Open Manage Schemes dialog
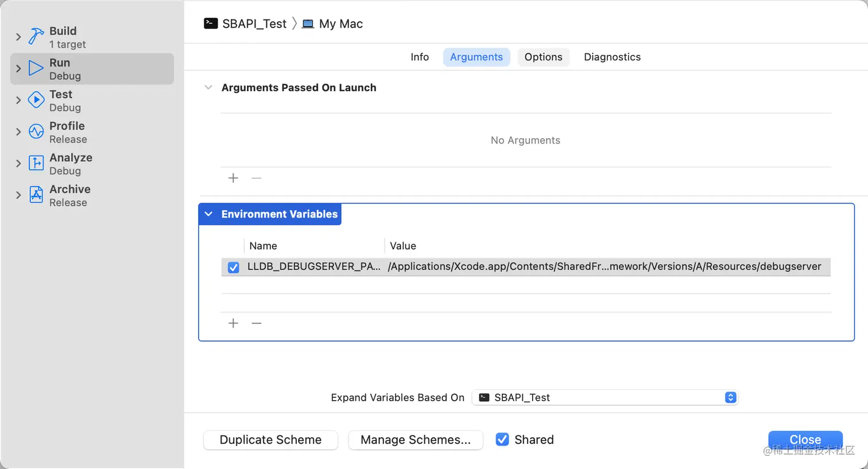 point(415,440)
